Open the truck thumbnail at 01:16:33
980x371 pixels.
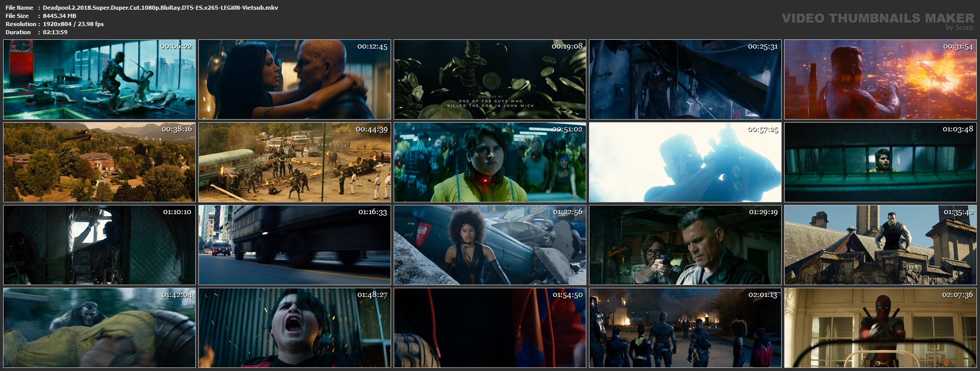click(294, 245)
